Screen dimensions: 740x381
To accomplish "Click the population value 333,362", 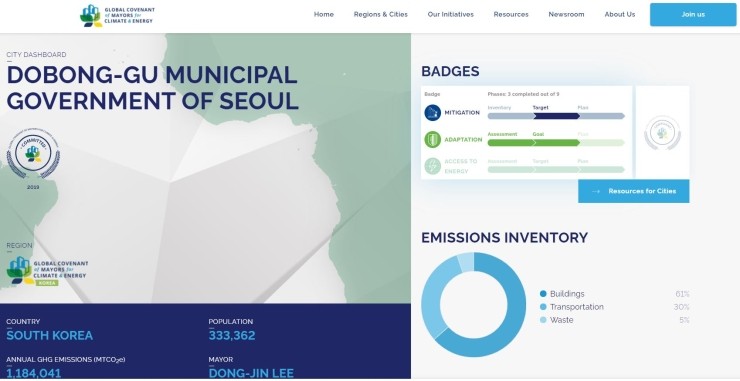I will pyautogui.click(x=232, y=336).
